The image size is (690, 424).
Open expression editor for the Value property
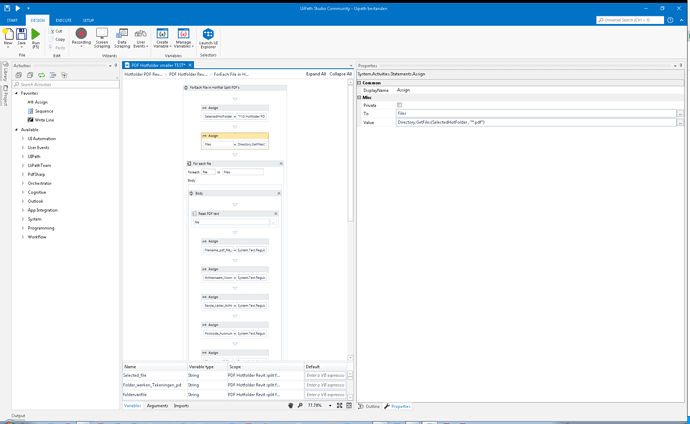pyautogui.click(x=680, y=122)
